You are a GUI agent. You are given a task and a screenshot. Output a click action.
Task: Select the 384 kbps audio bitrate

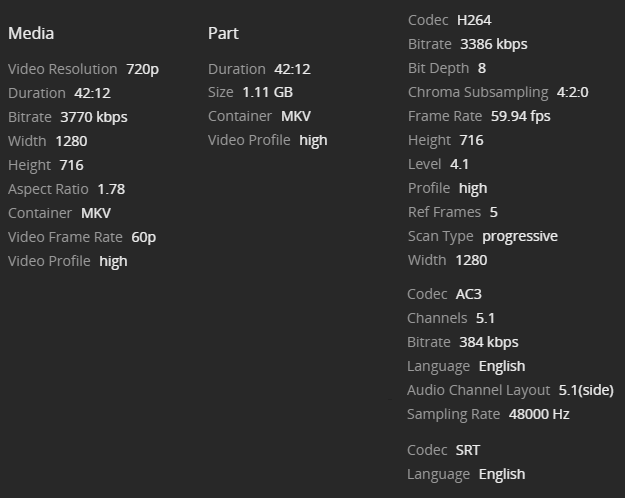489,342
